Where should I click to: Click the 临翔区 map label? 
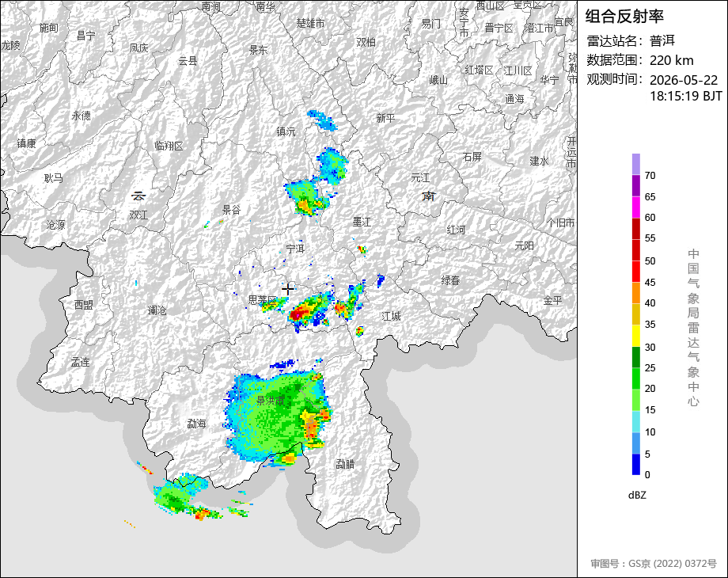point(169,146)
